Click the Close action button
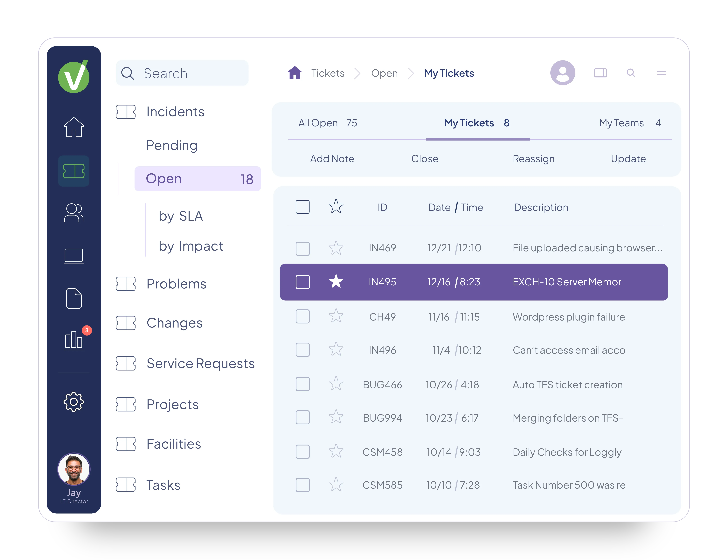The width and height of the screenshot is (728, 560). pos(425,159)
